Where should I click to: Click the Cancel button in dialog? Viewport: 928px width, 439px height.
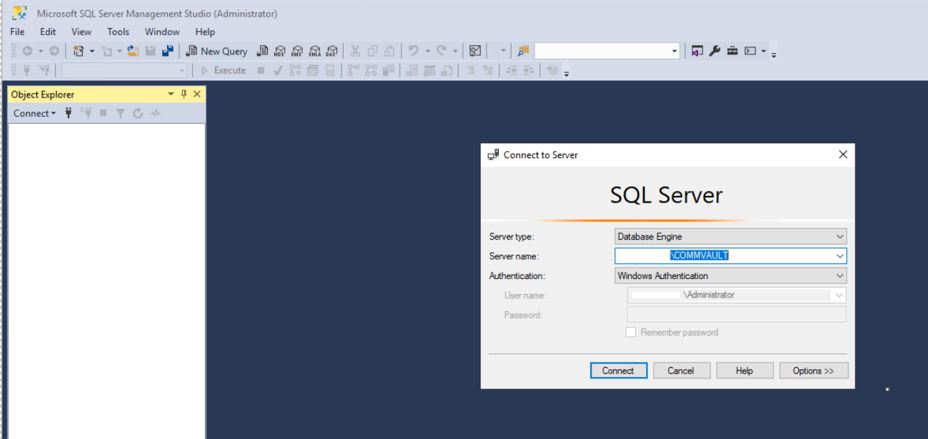point(681,370)
